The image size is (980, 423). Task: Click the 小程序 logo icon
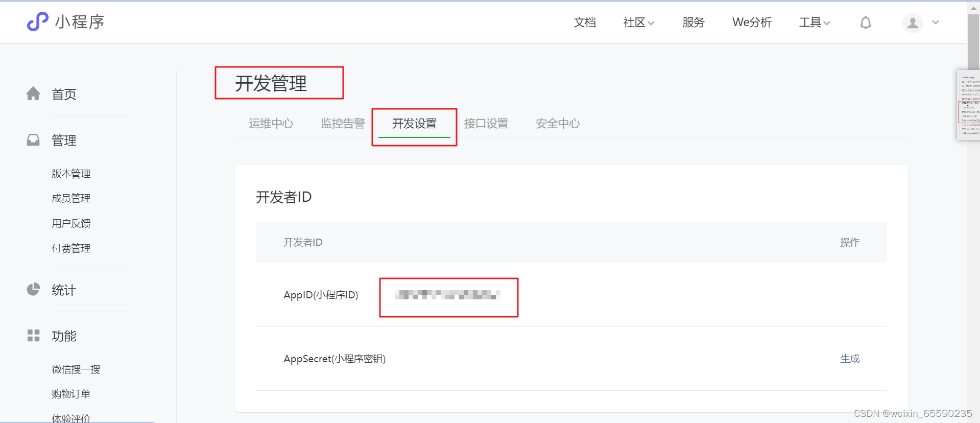click(37, 21)
